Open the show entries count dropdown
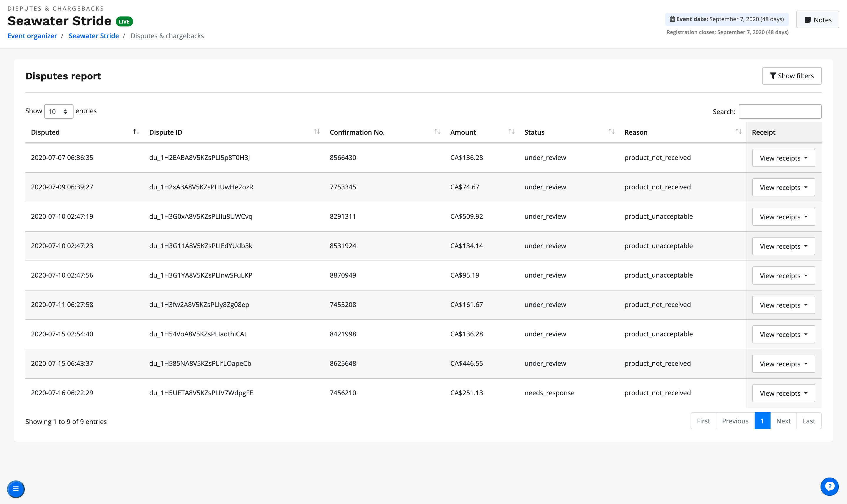The height and width of the screenshot is (504, 847). (x=59, y=111)
